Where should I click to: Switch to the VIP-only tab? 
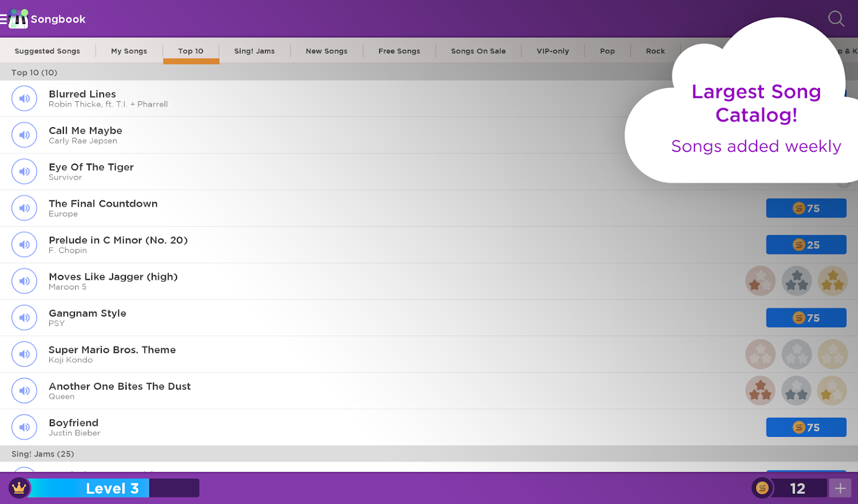click(x=552, y=51)
